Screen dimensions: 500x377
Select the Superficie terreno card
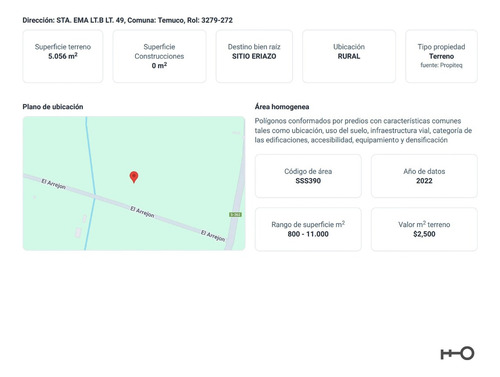63,56
